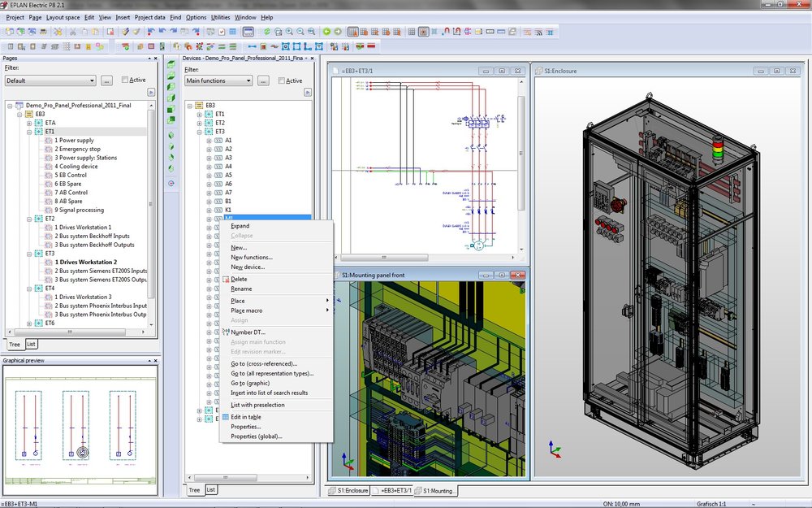Click the red rotate icon in vertical toolbar
The height and width of the screenshot is (508, 812).
click(171, 184)
